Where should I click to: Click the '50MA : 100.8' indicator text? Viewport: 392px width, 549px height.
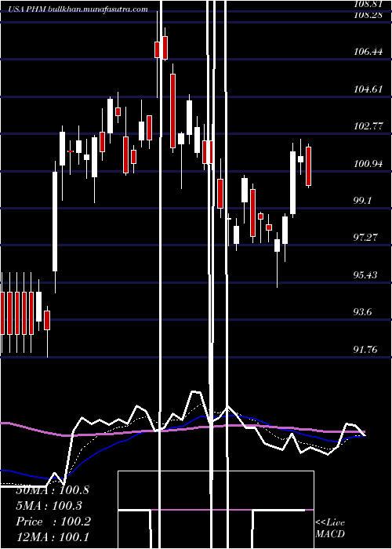(x=53, y=490)
